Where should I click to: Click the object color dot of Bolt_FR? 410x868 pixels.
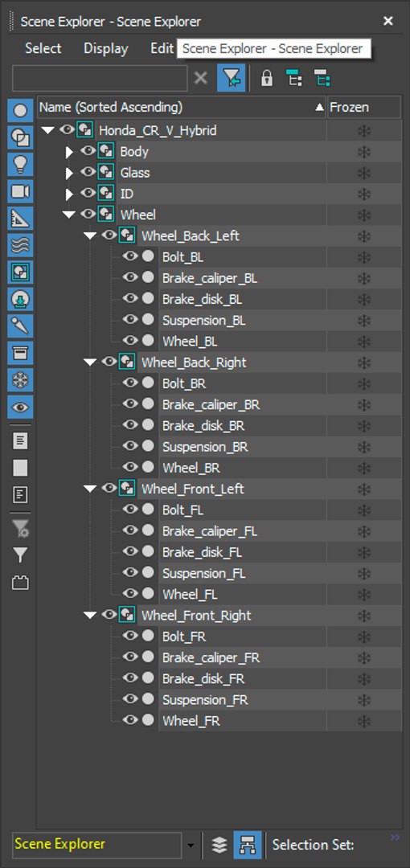tap(148, 636)
